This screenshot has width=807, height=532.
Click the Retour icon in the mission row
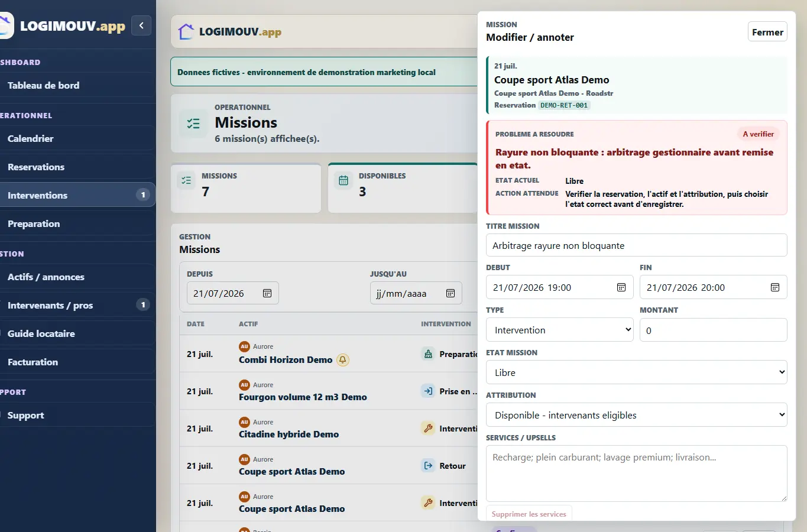click(428, 466)
